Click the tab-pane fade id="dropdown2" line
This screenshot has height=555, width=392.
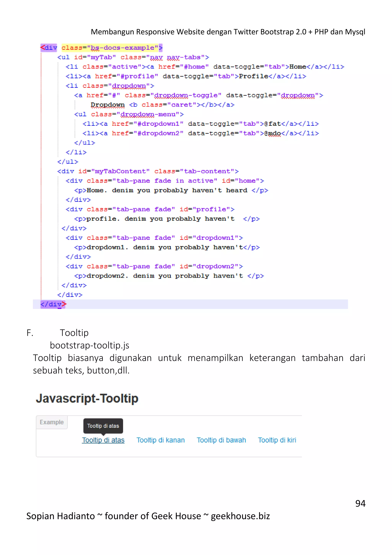pyautogui.click(x=154, y=266)
